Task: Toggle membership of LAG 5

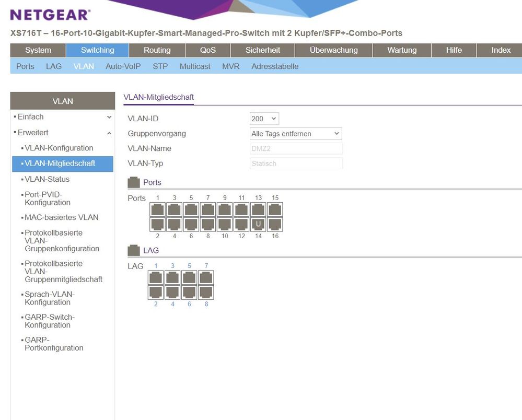Action: pyautogui.click(x=189, y=277)
